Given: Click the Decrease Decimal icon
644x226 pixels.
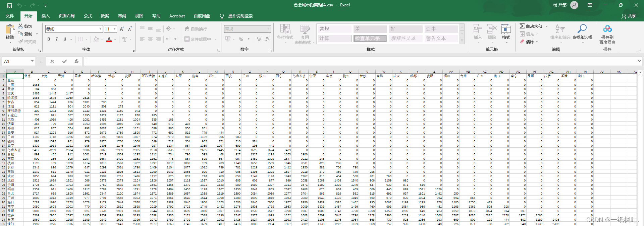Looking at the screenshot, I should [267, 39].
